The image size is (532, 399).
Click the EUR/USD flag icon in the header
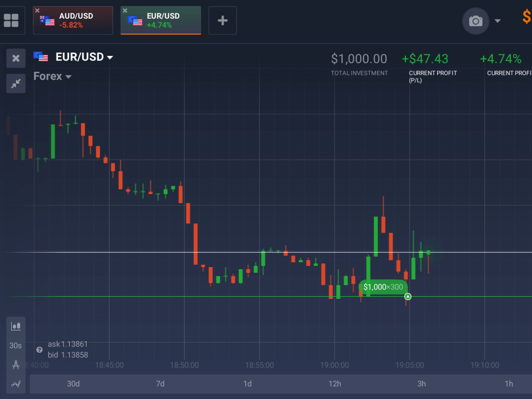click(x=41, y=56)
